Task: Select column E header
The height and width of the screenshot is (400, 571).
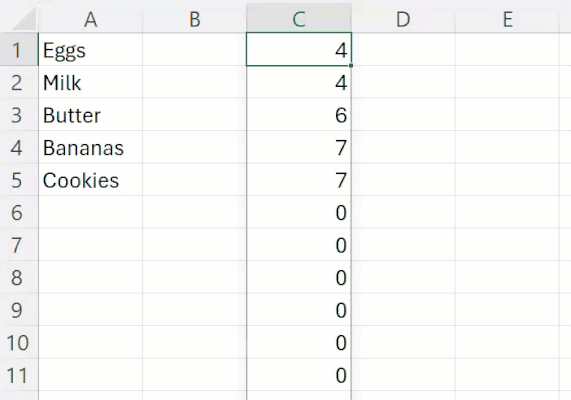Action: tap(507, 19)
